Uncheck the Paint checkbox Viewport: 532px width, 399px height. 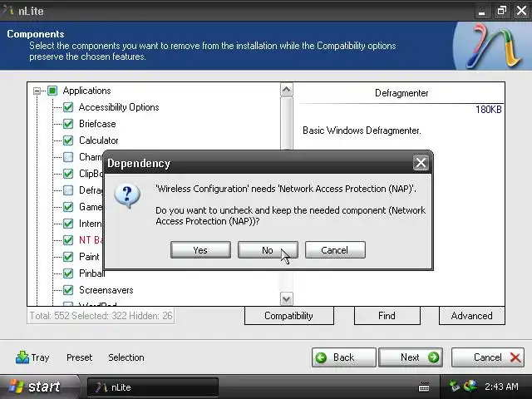click(68, 257)
